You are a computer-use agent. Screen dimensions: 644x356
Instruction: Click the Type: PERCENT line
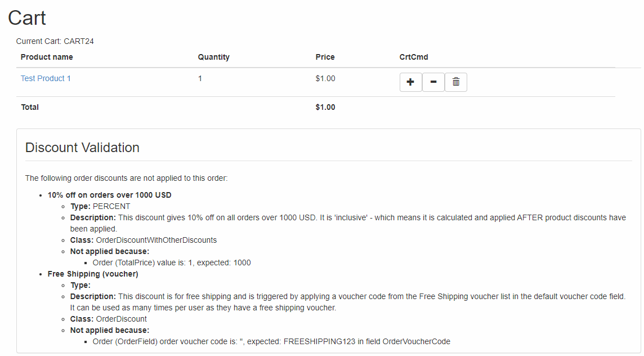100,206
